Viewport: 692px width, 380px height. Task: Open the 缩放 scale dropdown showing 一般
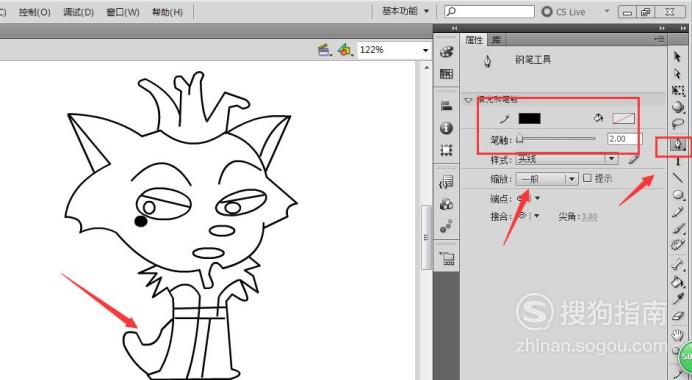(547, 179)
